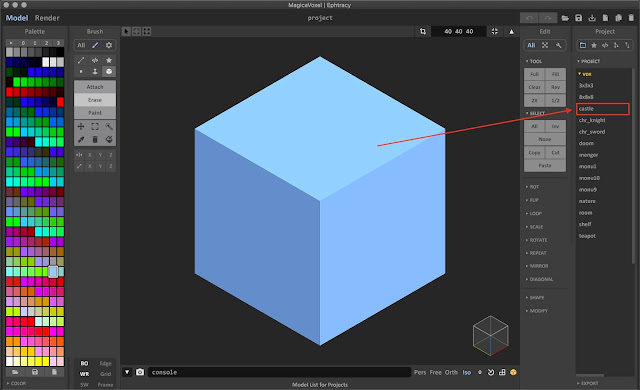
Task: Click the open folder icon in top toolbar
Action: pyautogui.click(x=565, y=18)
